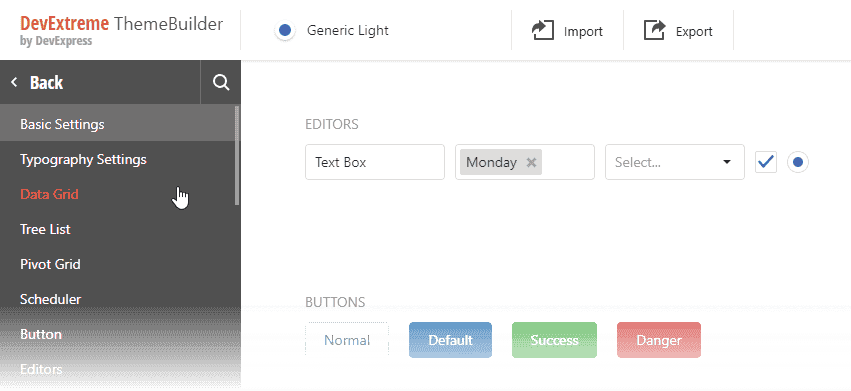Click into the Text Box input field
The height and width of the screenshot is (391, 851).
coord(375,162)
